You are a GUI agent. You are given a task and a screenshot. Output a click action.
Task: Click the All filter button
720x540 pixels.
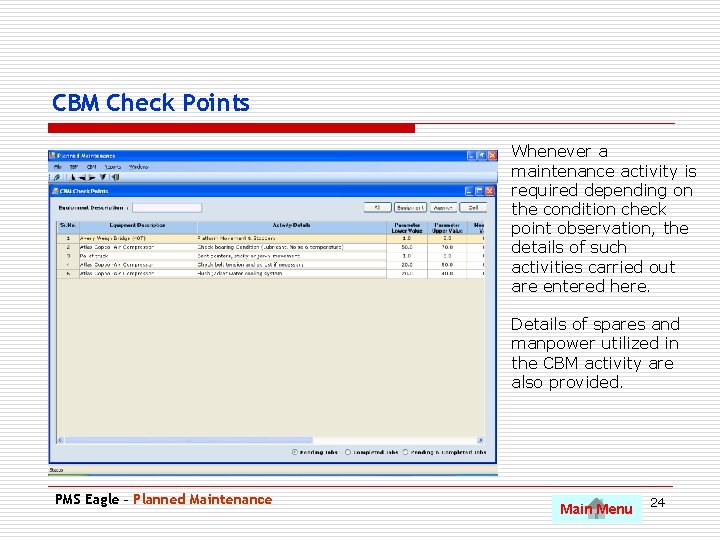tap(377, 208)
